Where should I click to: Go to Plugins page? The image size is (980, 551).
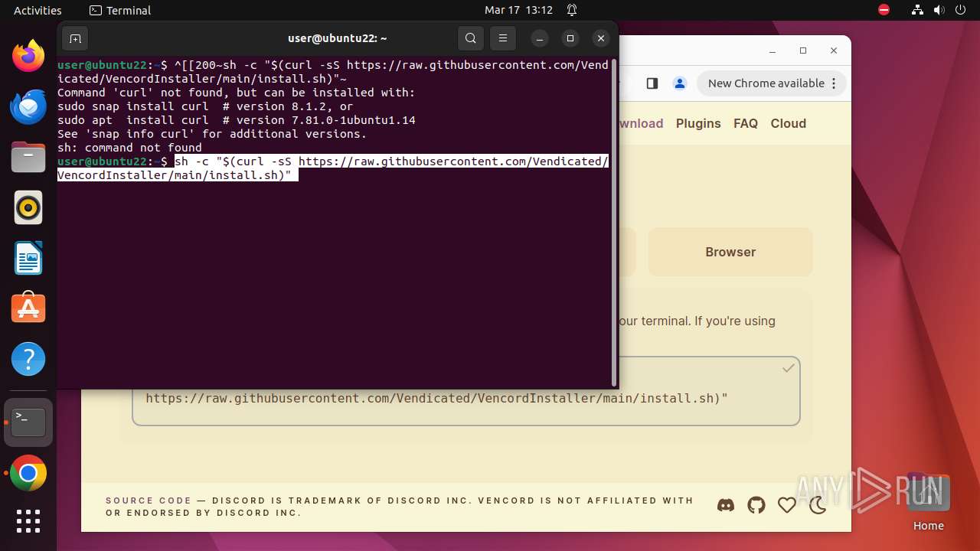698,123
